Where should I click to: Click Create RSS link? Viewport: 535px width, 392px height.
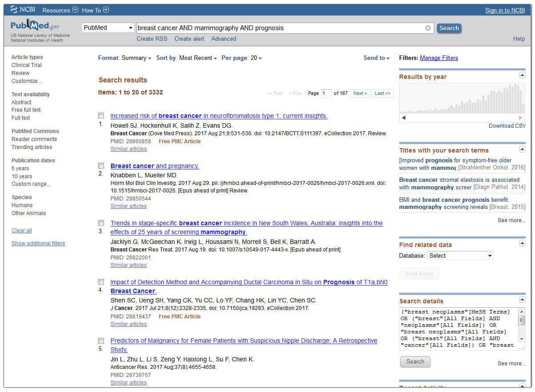coord(152,39)
